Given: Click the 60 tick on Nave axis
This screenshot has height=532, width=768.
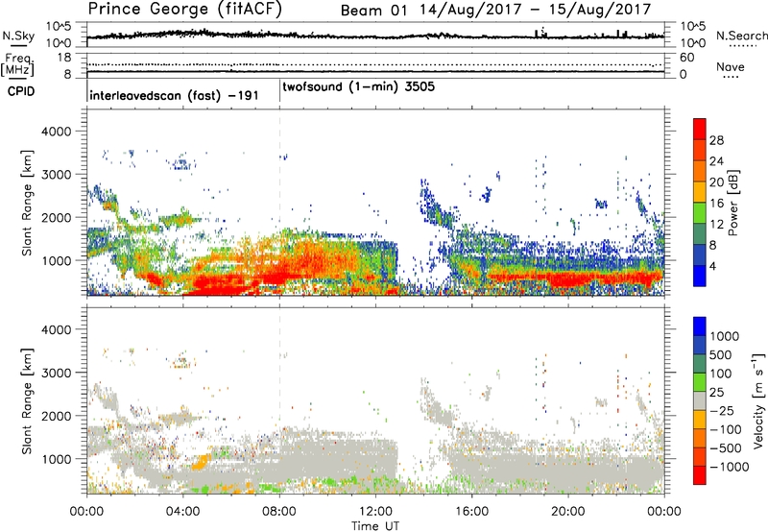Looking at the screenshot, I should pyautogui.click(x=686, y=58).
